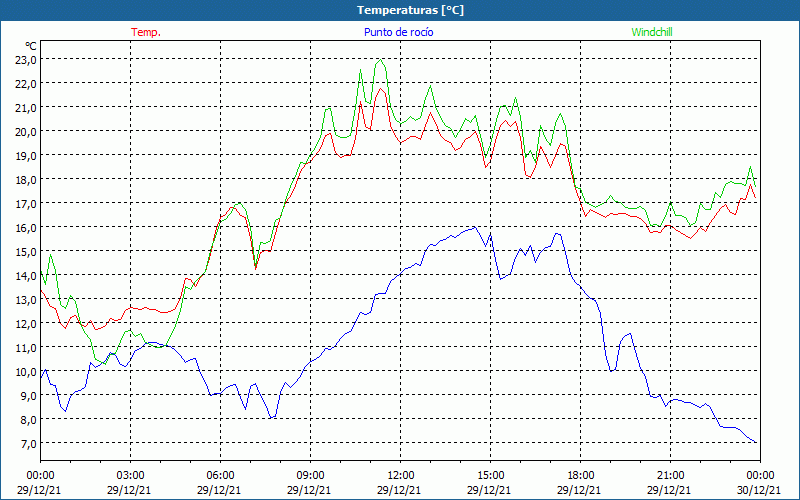Screen dimensions: 800x500
Task: Click the blue Punto de rocío legend label
Action: pos(398,32)
